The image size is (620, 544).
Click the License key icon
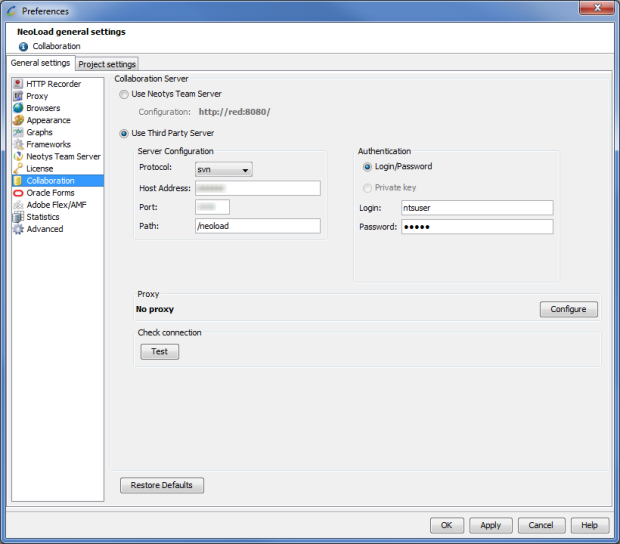(18, 169)
